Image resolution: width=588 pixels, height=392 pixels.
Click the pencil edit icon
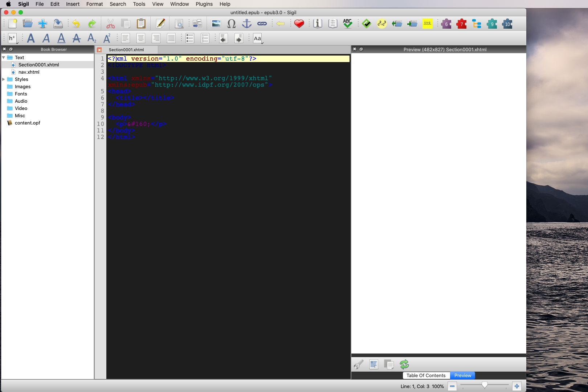click(x=160, y=24)
